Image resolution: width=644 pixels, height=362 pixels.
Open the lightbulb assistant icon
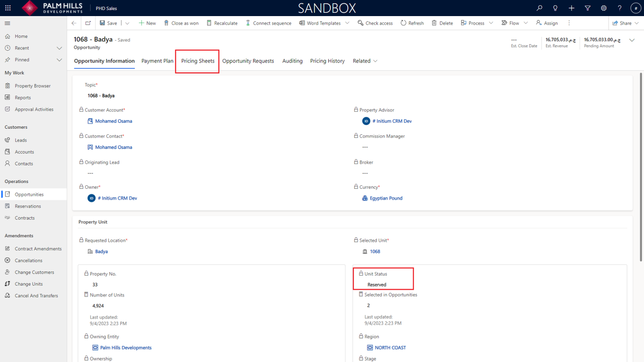coord(555,8)
